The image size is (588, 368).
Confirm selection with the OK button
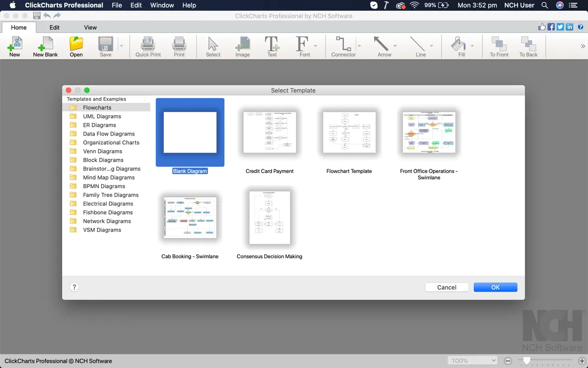tap(495, 287)
